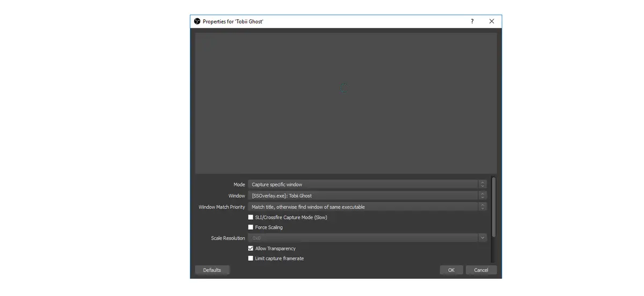Click the Defaults button
Image resolution: width=644 pixels, height=296 pixels.
click(212, 270)
